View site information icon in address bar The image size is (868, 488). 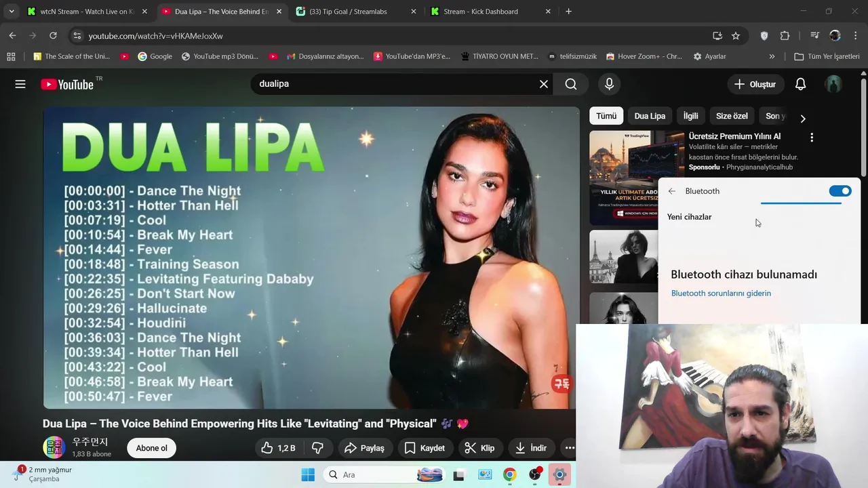(x=77, y=36)
